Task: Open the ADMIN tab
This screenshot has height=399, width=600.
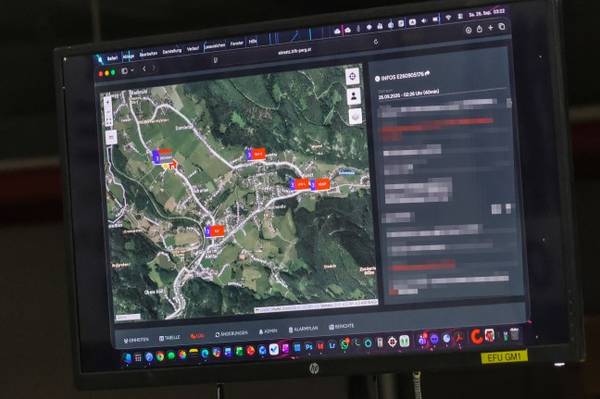Action: click(268, 331)
